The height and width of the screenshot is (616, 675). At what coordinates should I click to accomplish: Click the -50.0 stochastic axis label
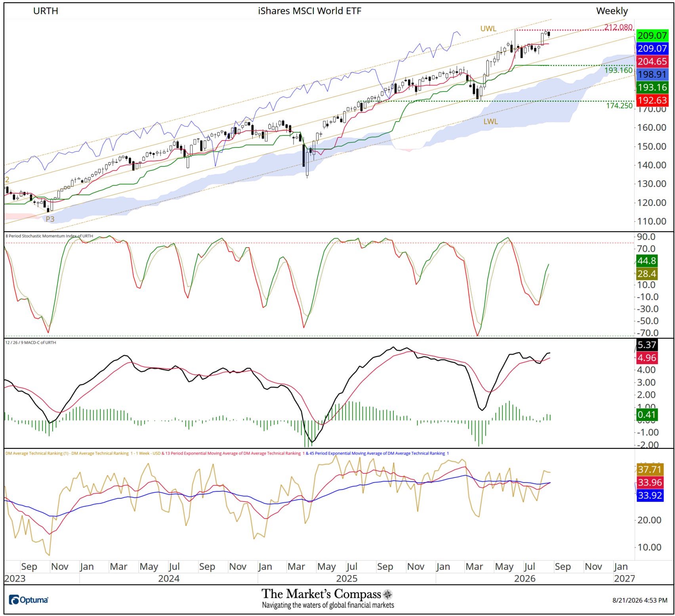(x=647, y=321)
